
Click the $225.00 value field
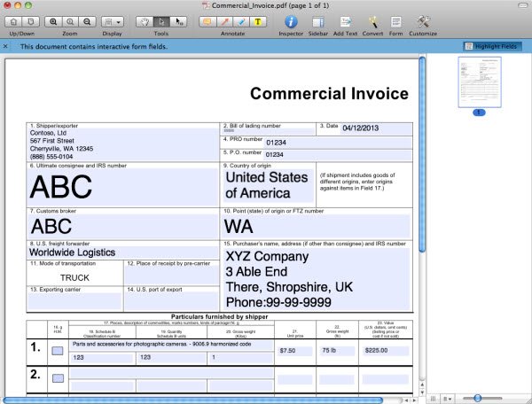[x=386, y=351]
